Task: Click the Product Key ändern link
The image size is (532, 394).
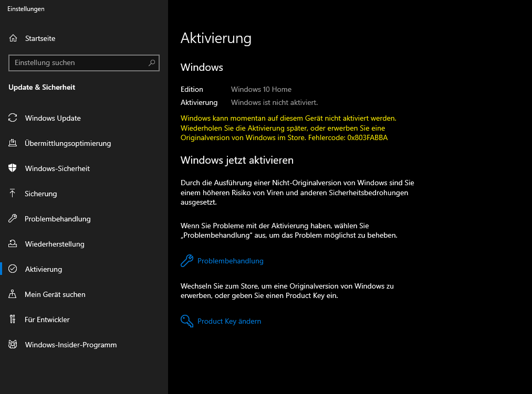Action: 230,321
